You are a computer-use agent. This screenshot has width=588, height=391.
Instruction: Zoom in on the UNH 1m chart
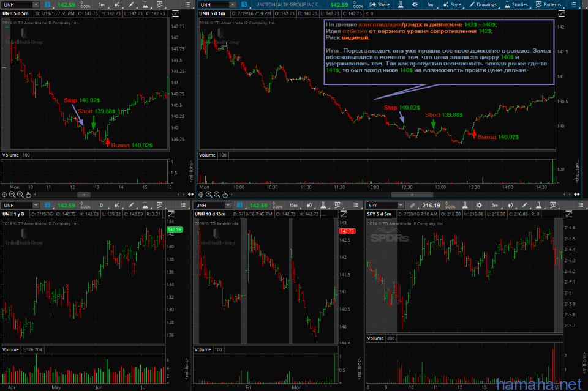[209, 195]
